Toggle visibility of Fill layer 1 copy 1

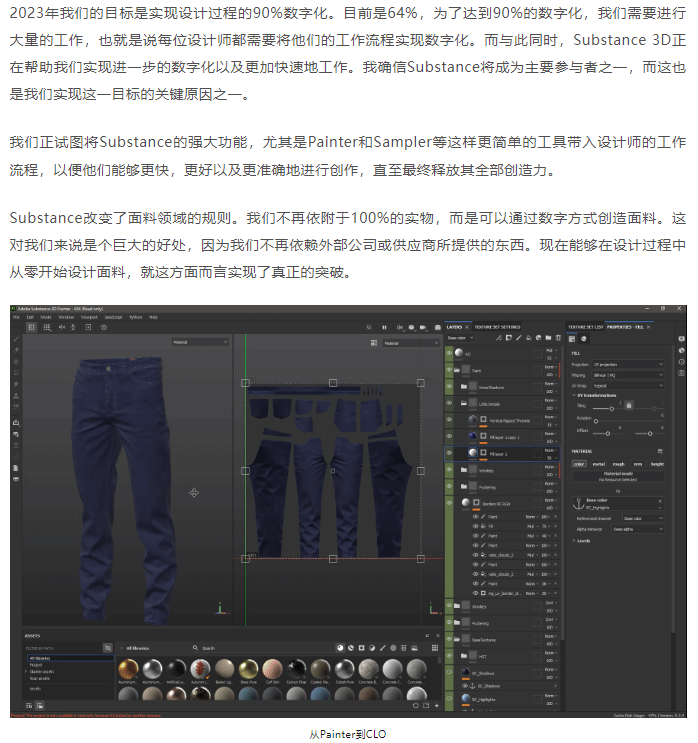click(449, 436)
